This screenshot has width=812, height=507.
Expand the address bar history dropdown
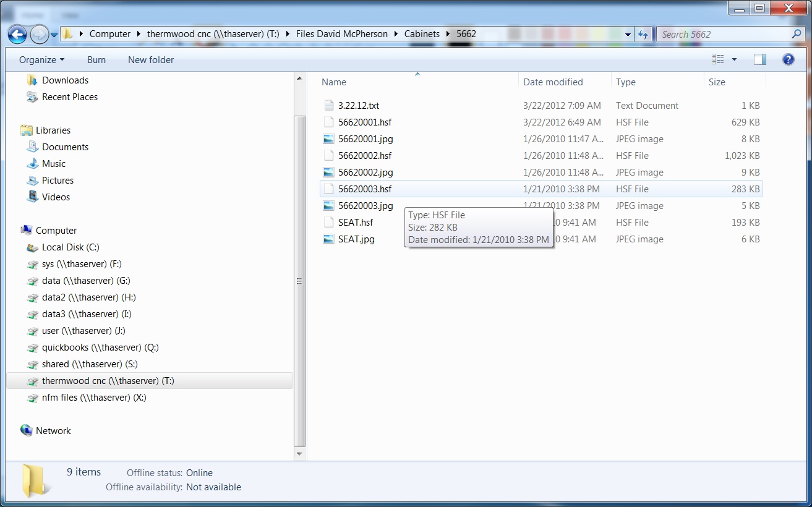[628, 35]
